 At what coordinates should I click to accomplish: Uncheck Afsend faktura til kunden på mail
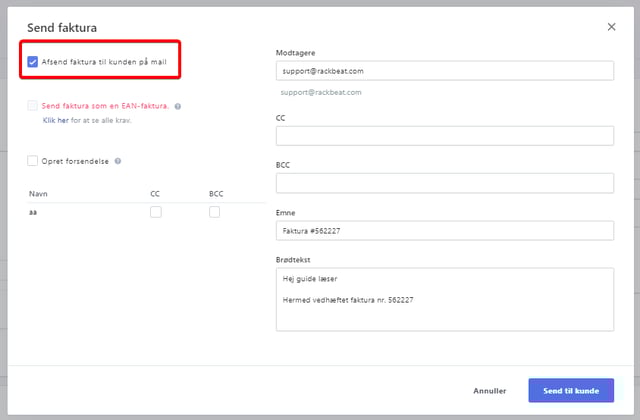point(33,61)
